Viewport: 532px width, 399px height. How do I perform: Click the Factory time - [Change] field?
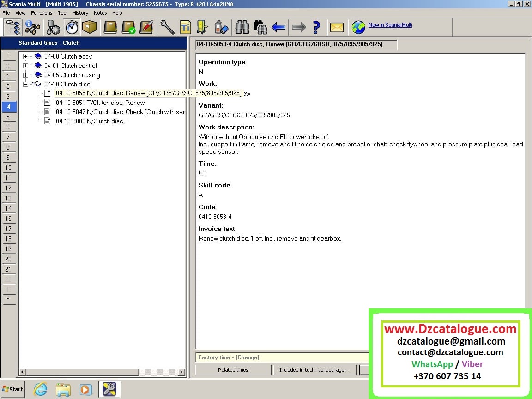click(282, 357)
